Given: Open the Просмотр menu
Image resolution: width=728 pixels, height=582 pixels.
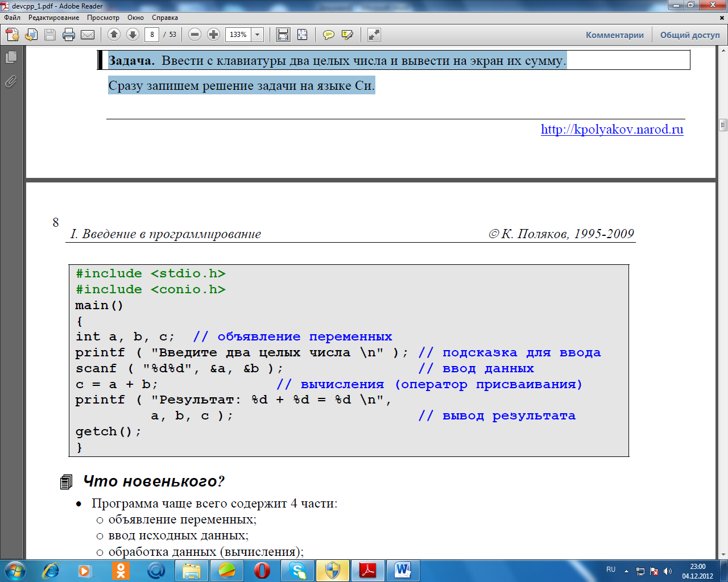Looking at the screenshot, I should coord(103,18).
